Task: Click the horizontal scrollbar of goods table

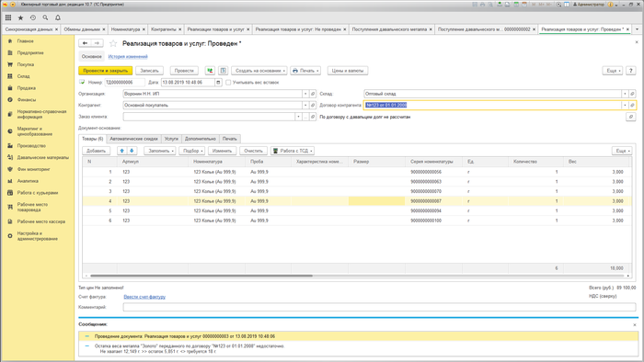Action: click(201, 276)
